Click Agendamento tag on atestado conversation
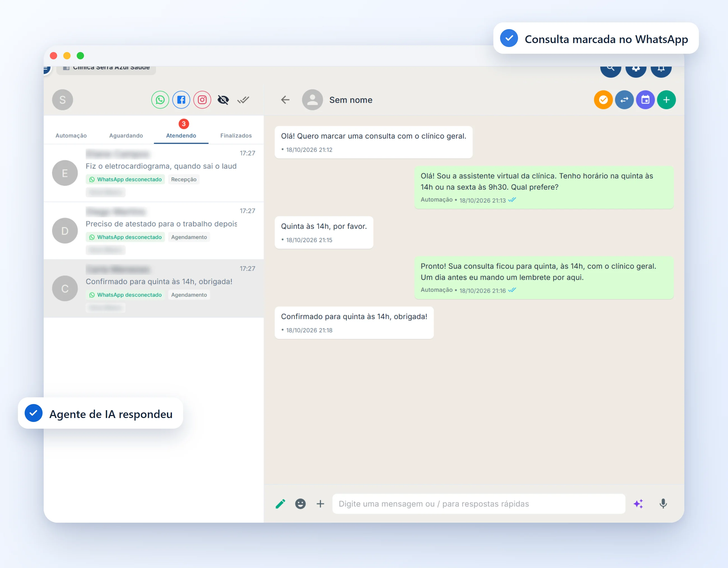Screen dimensions: 728x568 (189, 237)
